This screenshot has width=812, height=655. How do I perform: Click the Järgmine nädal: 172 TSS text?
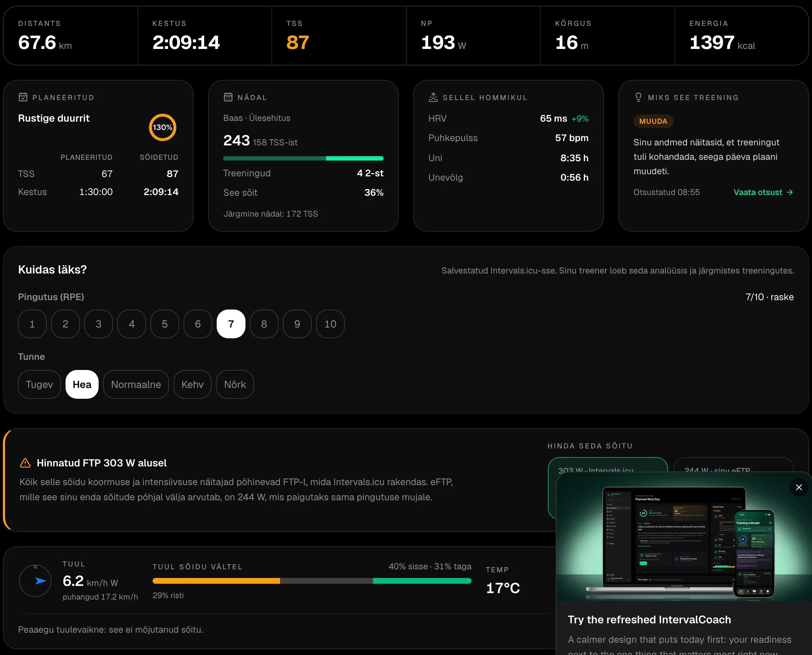pos(271,214)
